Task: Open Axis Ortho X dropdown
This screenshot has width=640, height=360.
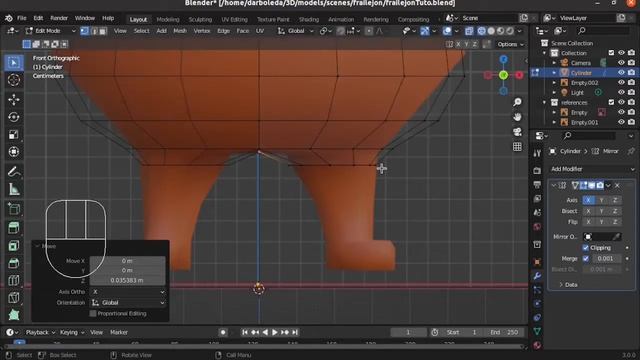Action: coord(128,292)
